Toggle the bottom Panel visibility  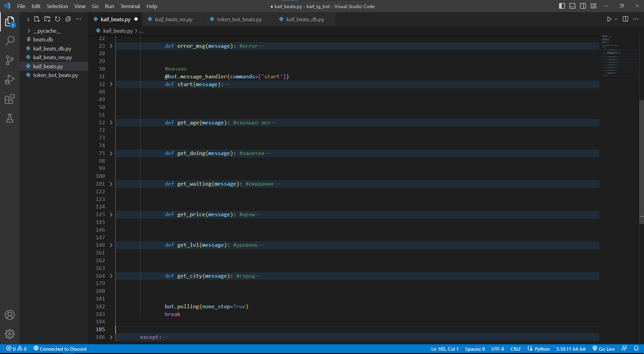point(572,6)
